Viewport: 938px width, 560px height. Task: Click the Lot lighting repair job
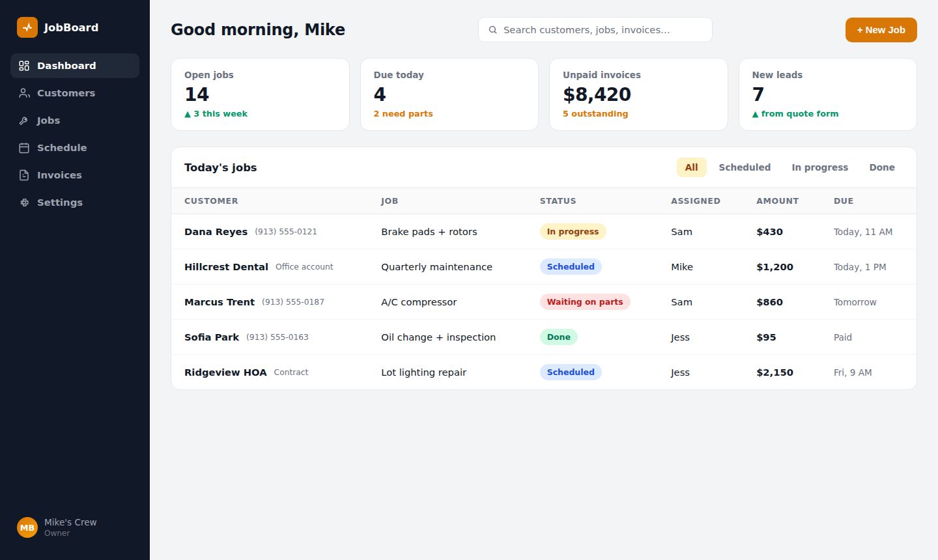(x=423, y=372)
